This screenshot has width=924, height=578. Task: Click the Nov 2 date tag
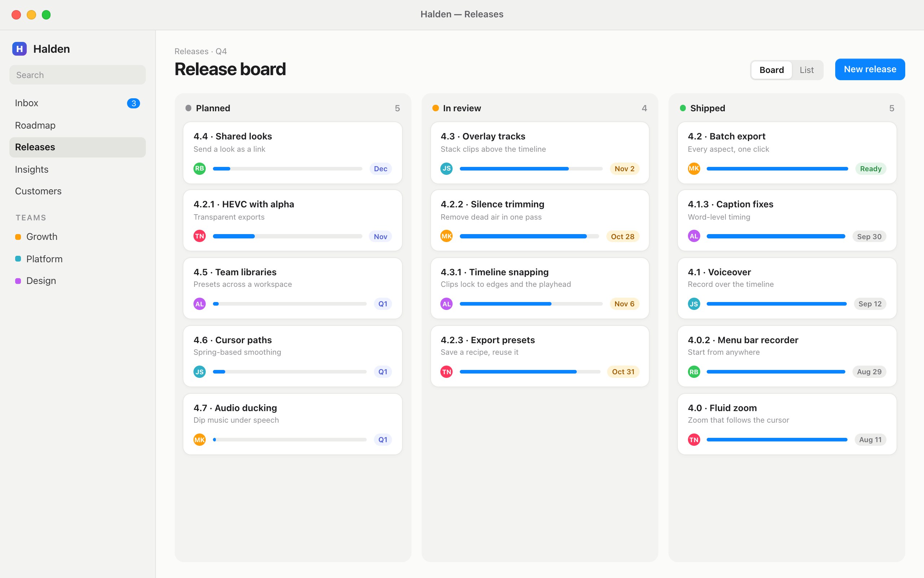tap(624, 169)
